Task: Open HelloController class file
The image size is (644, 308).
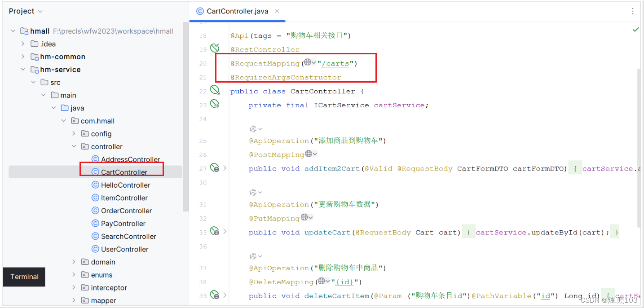Action: click(125, 185)
